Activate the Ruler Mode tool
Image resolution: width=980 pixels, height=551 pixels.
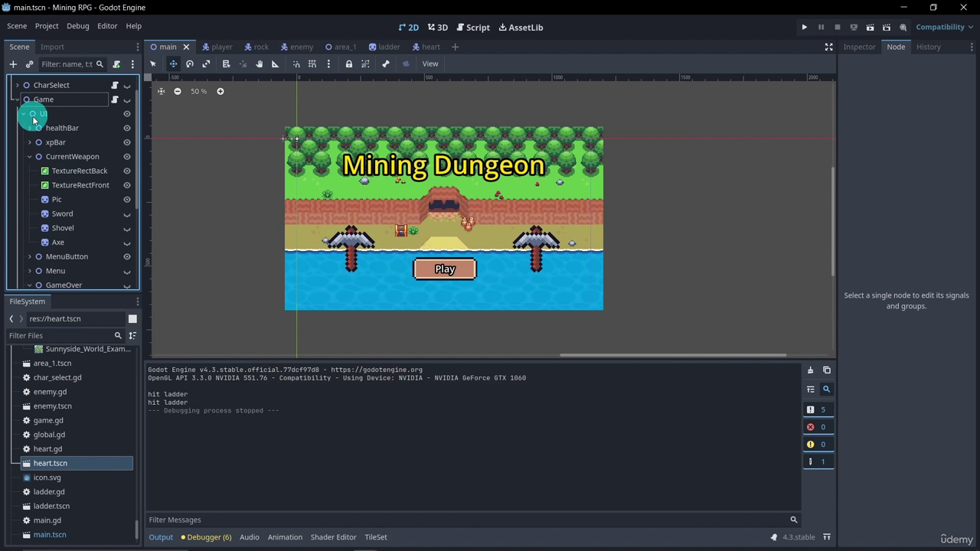click(276, 64)
